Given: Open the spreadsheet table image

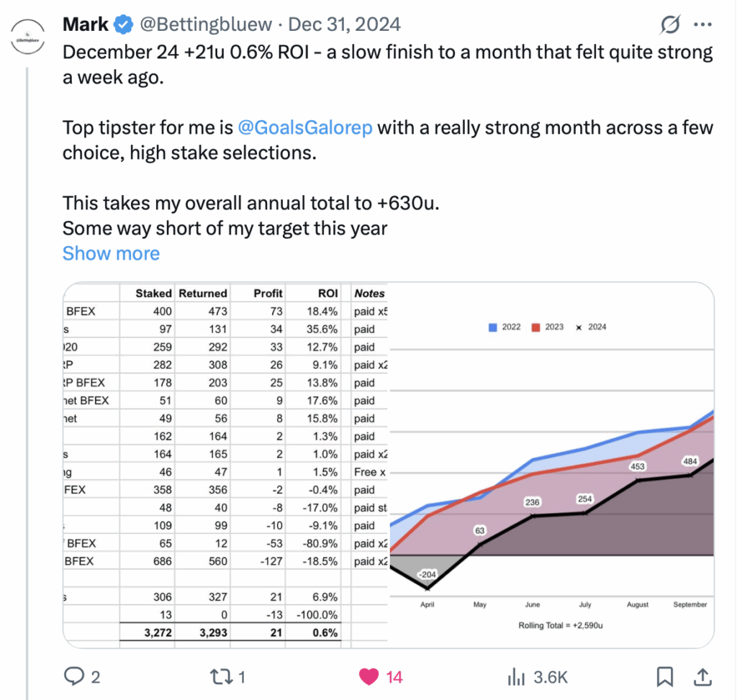Looking at the screenshot, I should click(225, 465).
